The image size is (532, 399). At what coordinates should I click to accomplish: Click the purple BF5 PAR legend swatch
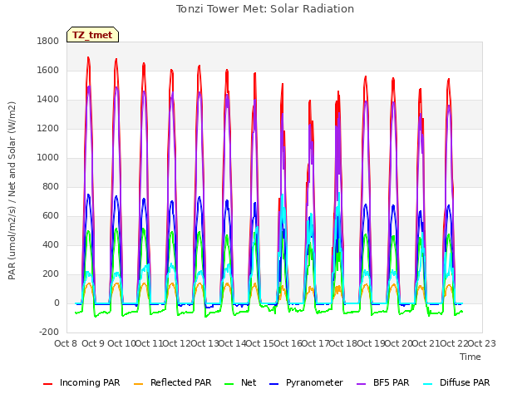coord(362,384)
